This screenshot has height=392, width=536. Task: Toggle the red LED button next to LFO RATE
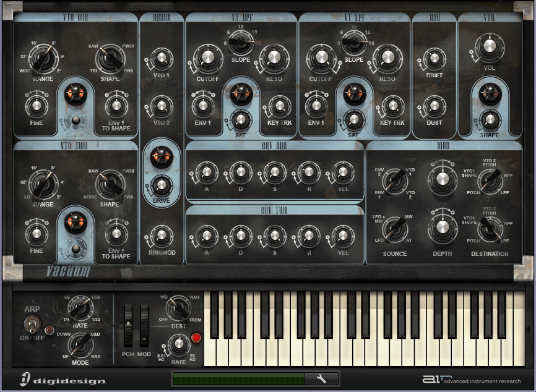coord(197,338)
